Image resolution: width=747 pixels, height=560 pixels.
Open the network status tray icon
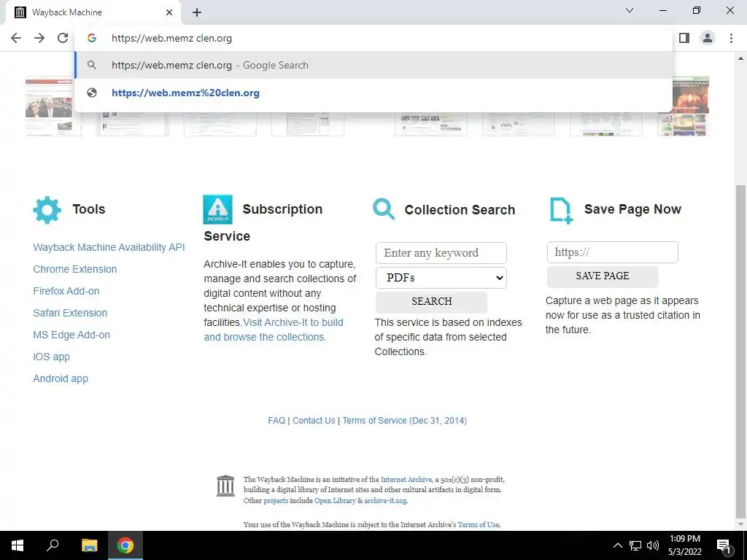point(635,545)
